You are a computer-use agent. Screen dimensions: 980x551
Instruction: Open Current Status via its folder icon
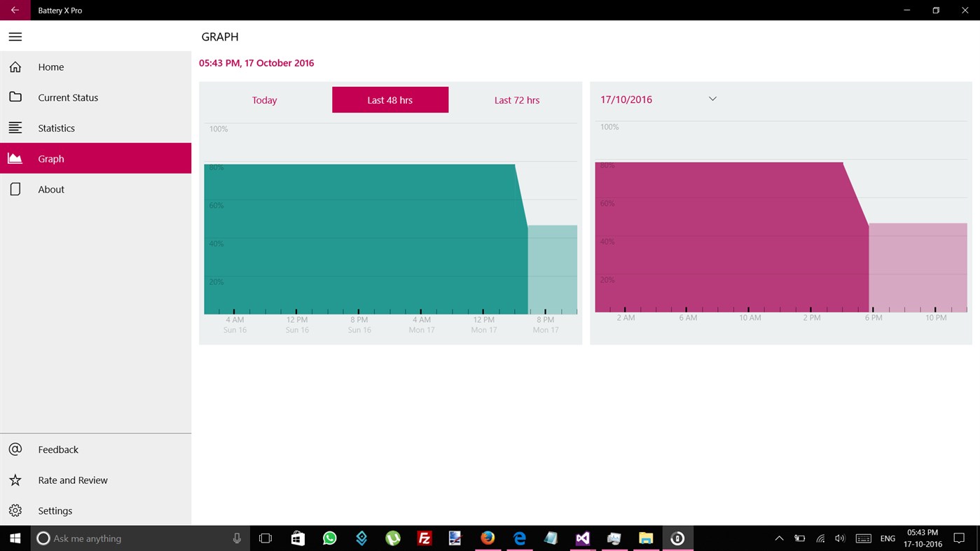(15, 97)
